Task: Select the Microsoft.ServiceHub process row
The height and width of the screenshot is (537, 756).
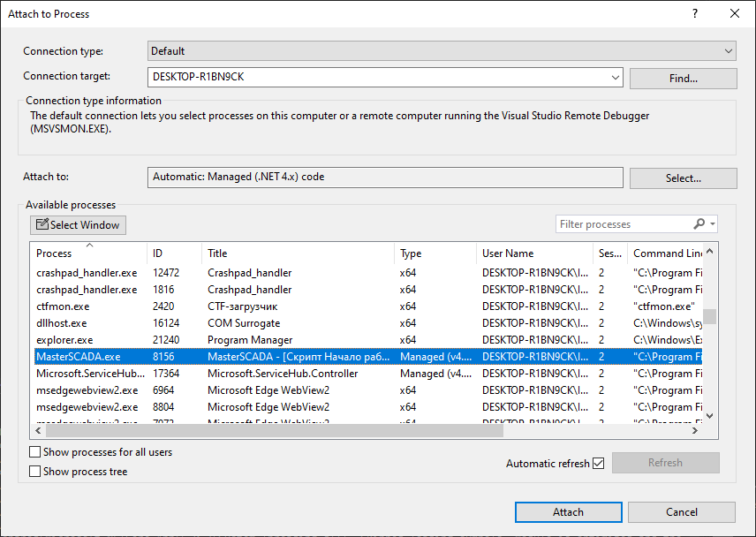Action: 368,374
